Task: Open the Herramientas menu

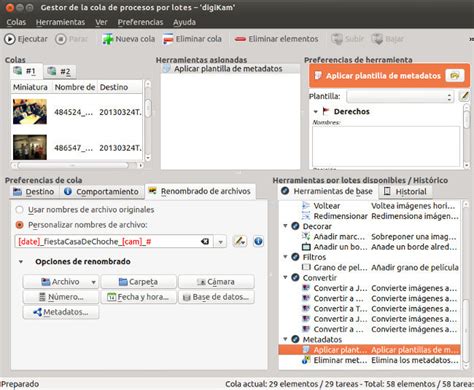Action: (x=60, y=22)
